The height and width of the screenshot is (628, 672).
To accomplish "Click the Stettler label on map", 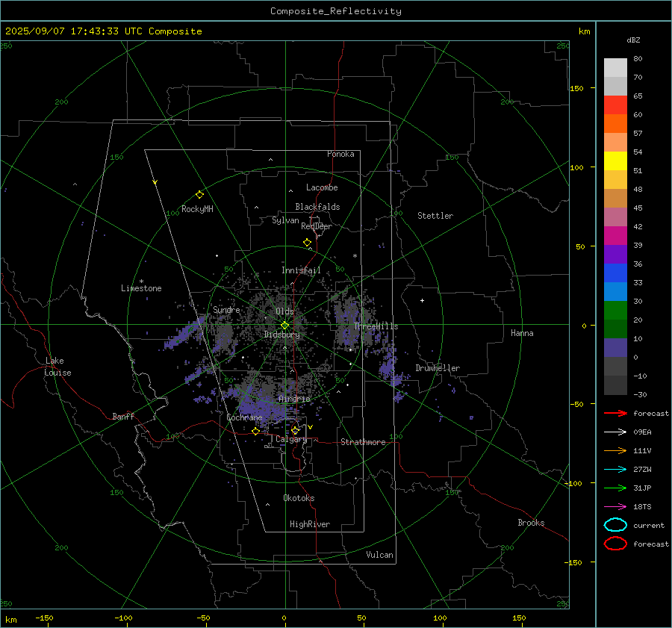I will click(x=435, y=216).
